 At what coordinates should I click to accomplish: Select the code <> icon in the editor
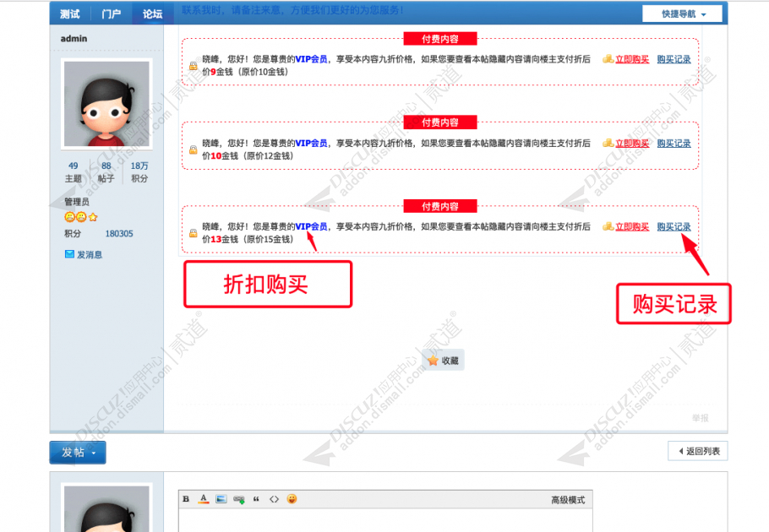tap(274, 498)
